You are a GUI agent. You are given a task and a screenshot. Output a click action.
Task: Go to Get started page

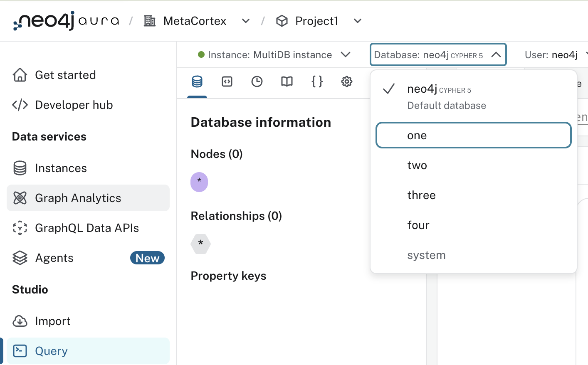pyautogui.click(x=88, y=75)
